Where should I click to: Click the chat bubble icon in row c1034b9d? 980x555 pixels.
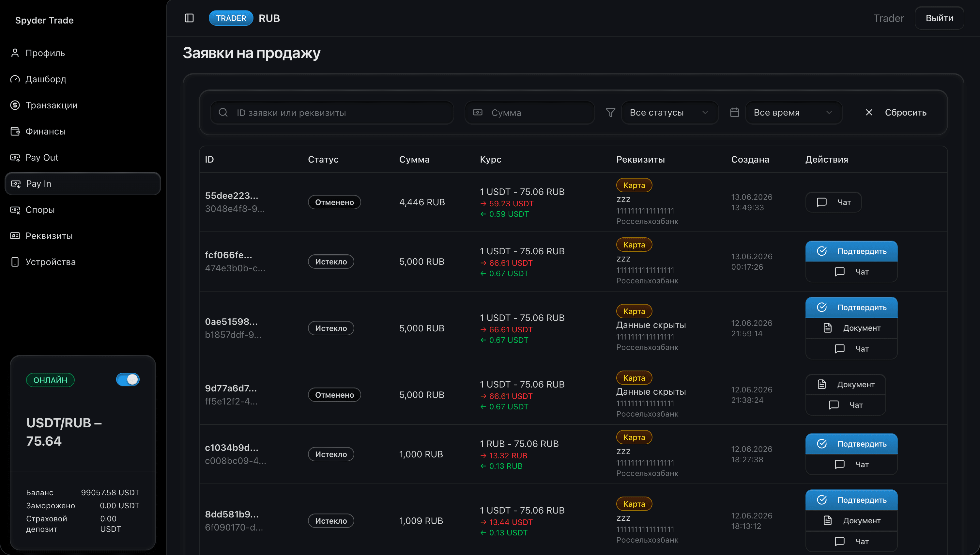coord(839,464)
